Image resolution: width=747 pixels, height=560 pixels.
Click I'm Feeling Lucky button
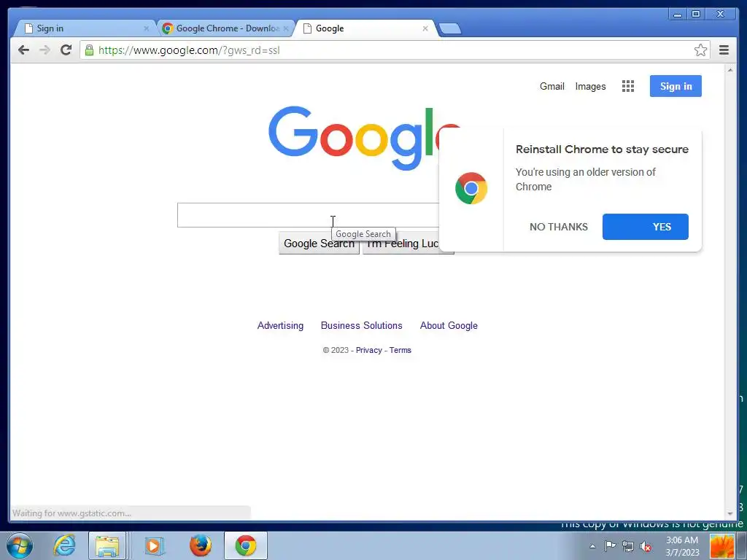point(408,244)
